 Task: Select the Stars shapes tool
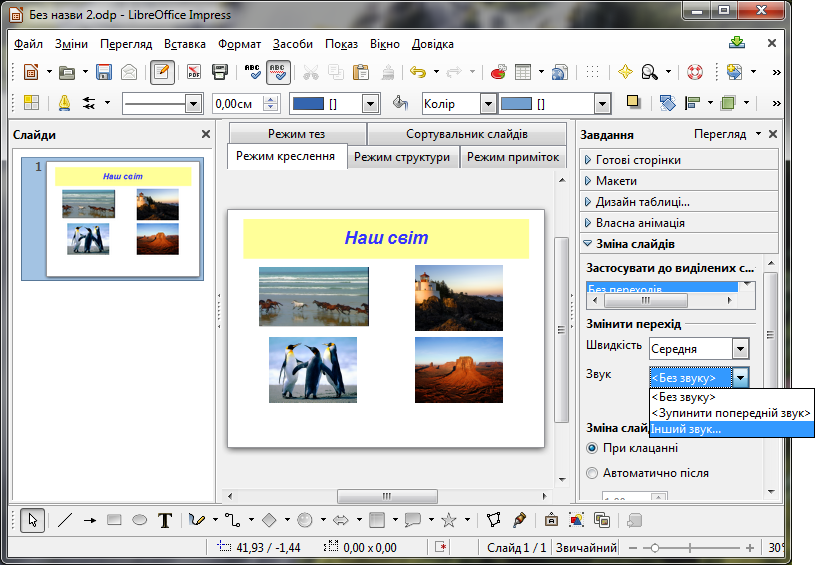tap(448, 520)
